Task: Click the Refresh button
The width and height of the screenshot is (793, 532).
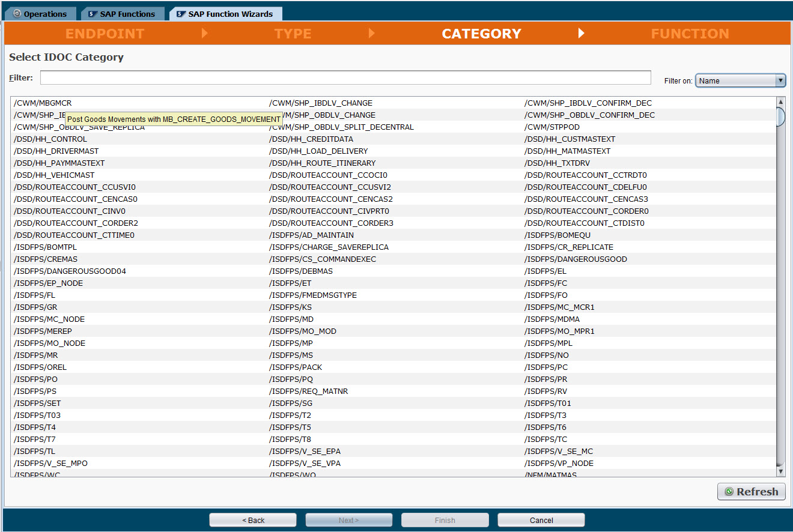Action: (751, 492)
